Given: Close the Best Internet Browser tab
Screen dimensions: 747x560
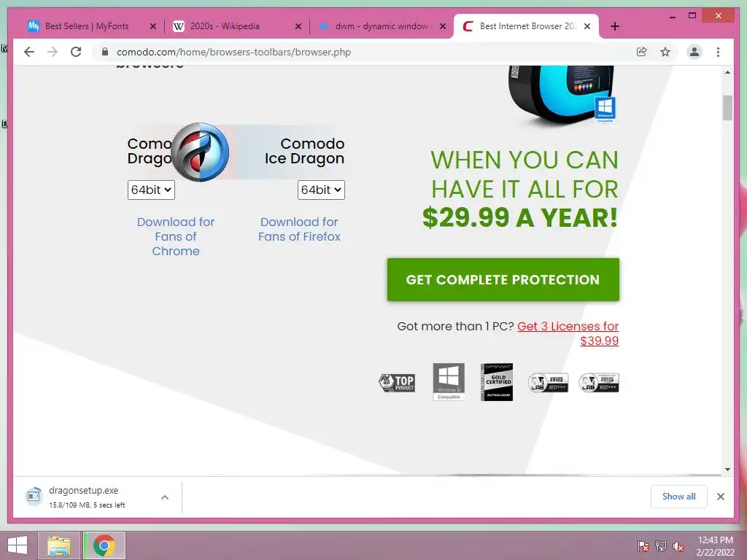Looking at the screenshot, I should click(587, 26).
